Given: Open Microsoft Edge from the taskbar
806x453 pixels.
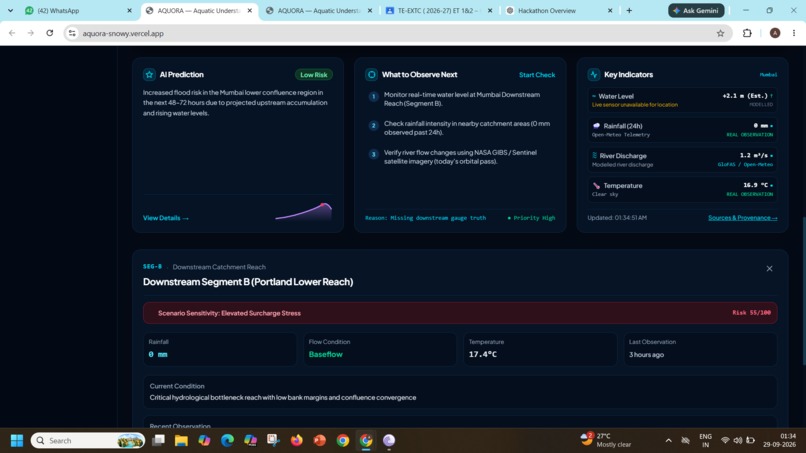Looking at the screenshot, I should click(227, 441).
